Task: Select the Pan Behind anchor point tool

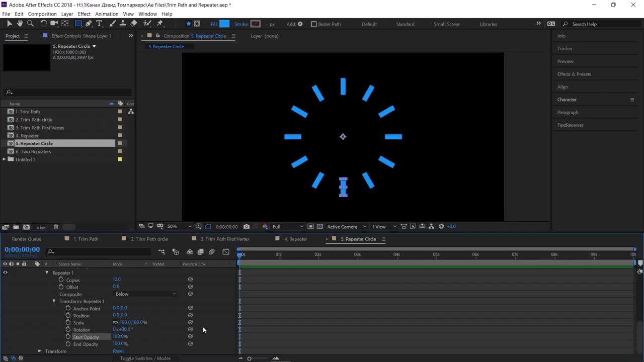Action: (x=65, y=24)
